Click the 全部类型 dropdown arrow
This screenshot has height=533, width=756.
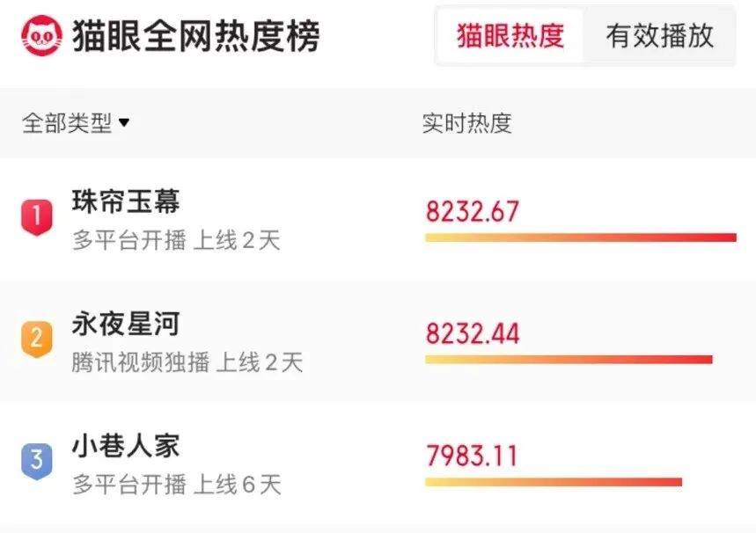pyautogui.click(x=124, y=123)
